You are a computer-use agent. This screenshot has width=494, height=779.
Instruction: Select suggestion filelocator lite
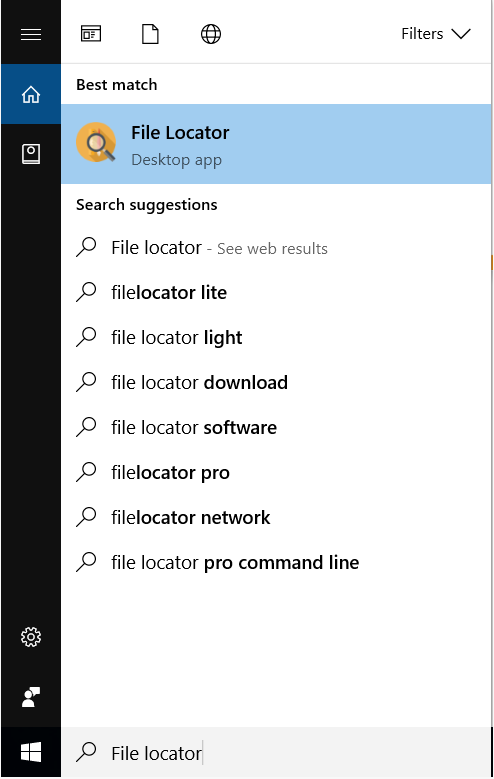pos(276,292)
